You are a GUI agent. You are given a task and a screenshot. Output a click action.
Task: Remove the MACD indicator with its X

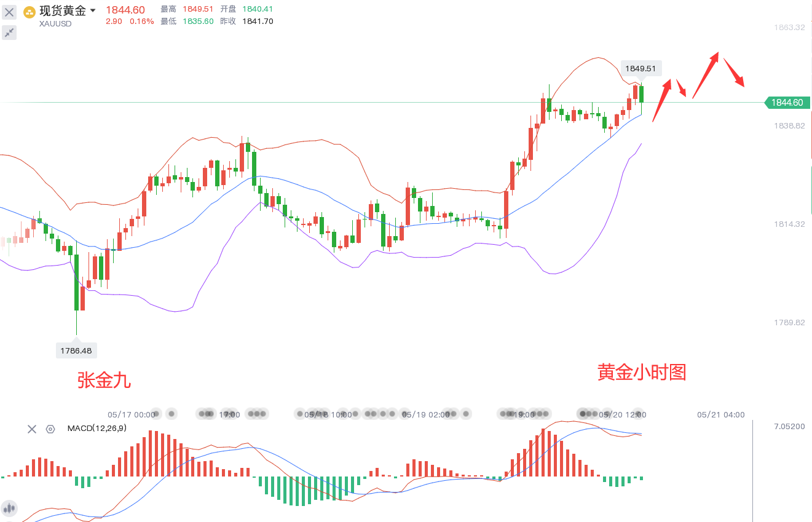(x=32, y=429)
